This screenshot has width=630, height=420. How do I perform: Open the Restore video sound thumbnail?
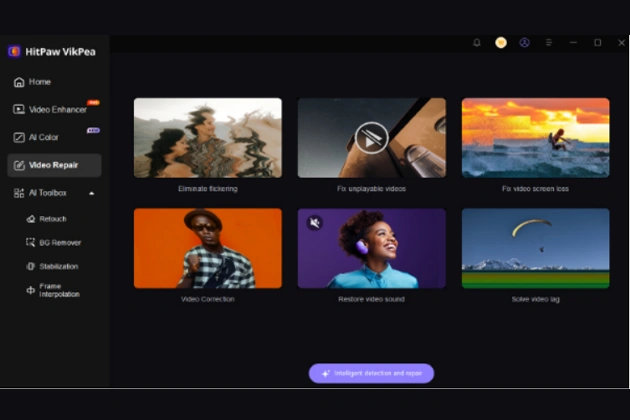point(372,248)
